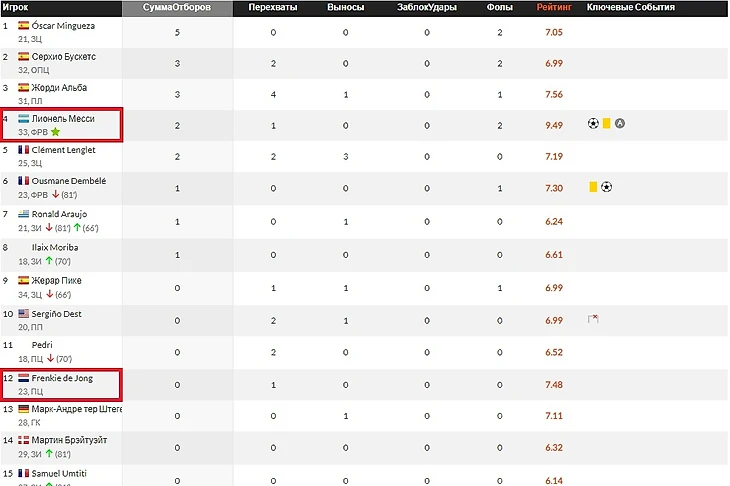The width and height of the screenshot is (730, 486).
Task: Open Clément Lenglet player page
Action: point(63,150)
